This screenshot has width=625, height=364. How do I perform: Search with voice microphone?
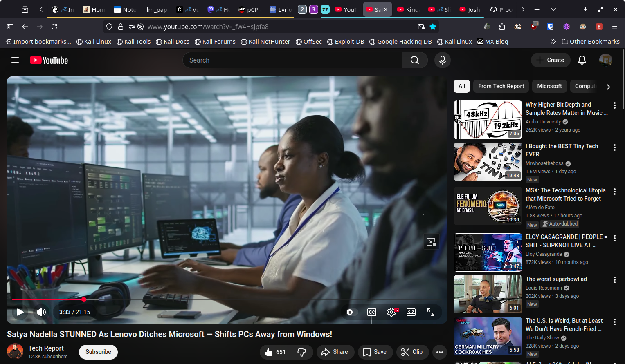click(442, 60)
